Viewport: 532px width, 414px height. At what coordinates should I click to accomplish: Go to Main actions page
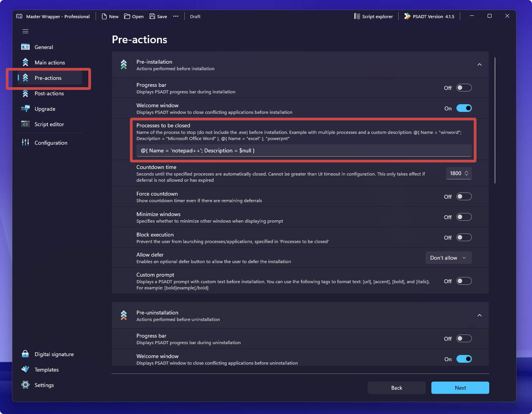pos(50,63)
